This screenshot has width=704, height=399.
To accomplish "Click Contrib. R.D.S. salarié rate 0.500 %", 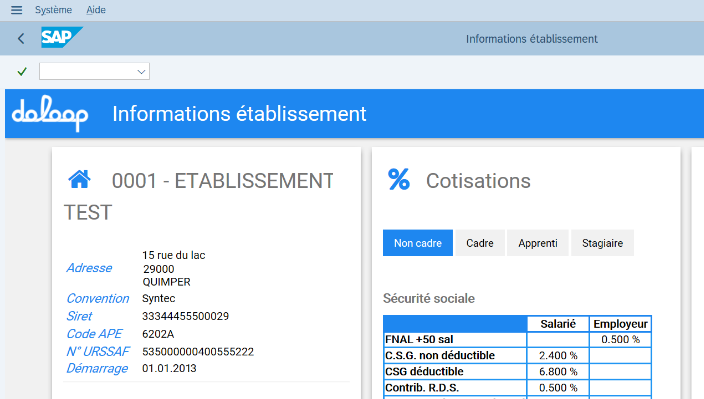I will [558, 388].
